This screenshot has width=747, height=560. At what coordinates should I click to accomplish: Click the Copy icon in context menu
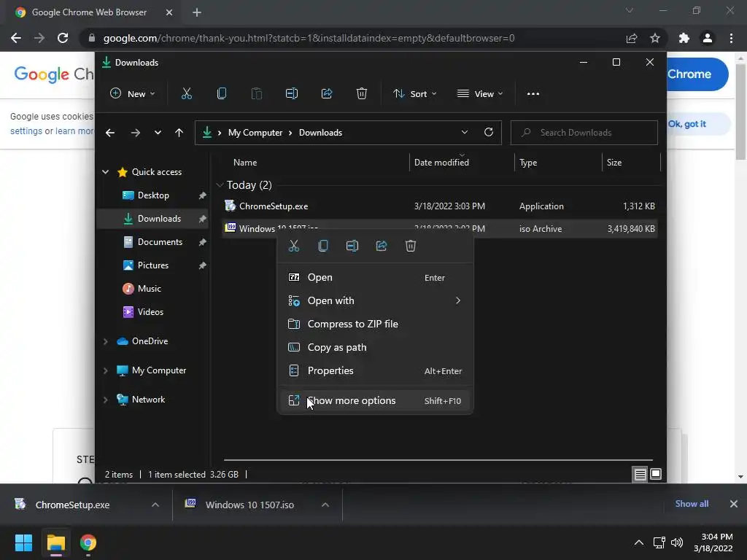tap(323, 246)
